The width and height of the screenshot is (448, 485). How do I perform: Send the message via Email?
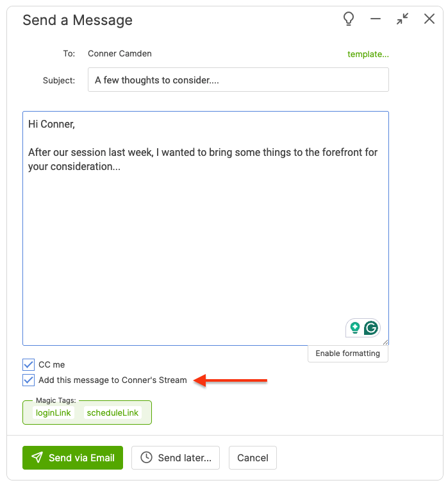tap(72, 457)
